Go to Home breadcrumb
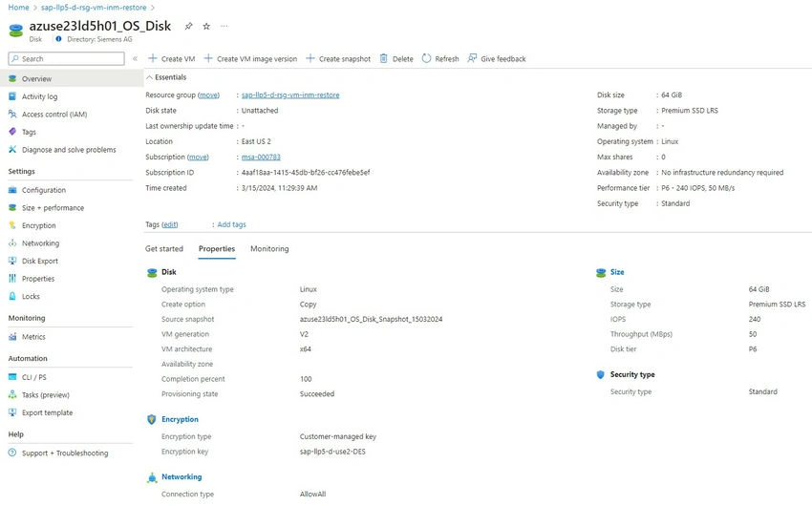The height and width of the screenshot is (506, 812). coord(19,8)
